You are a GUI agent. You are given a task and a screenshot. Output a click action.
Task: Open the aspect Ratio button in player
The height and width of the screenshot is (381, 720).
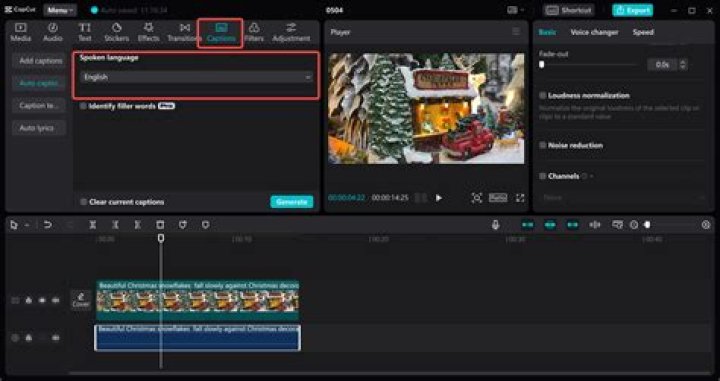[x=498, y=198]
